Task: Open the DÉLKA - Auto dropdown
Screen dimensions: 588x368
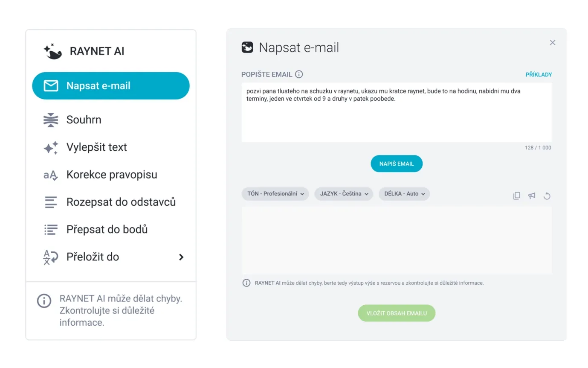Action: [x=404, y=194]
